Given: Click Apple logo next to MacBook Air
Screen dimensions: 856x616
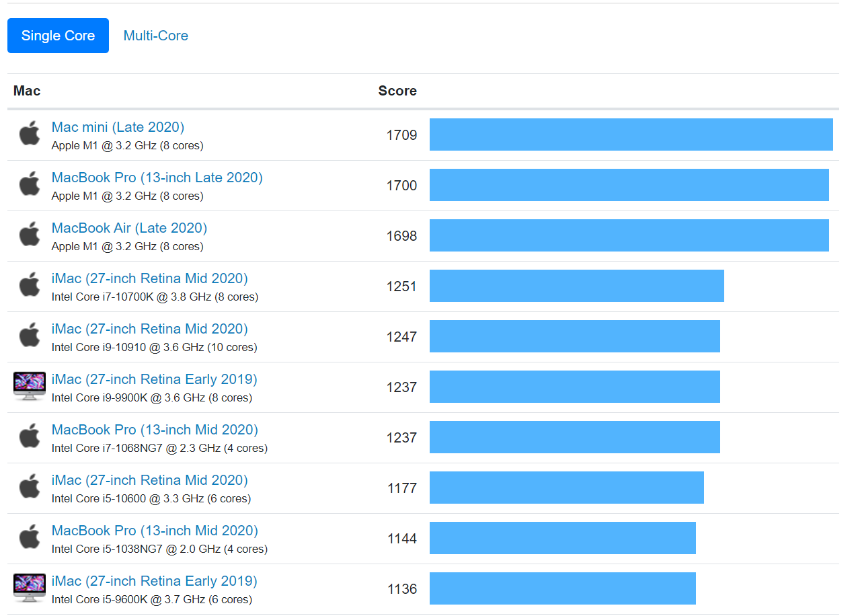Looking at the screenshot, I should (30, 235).
